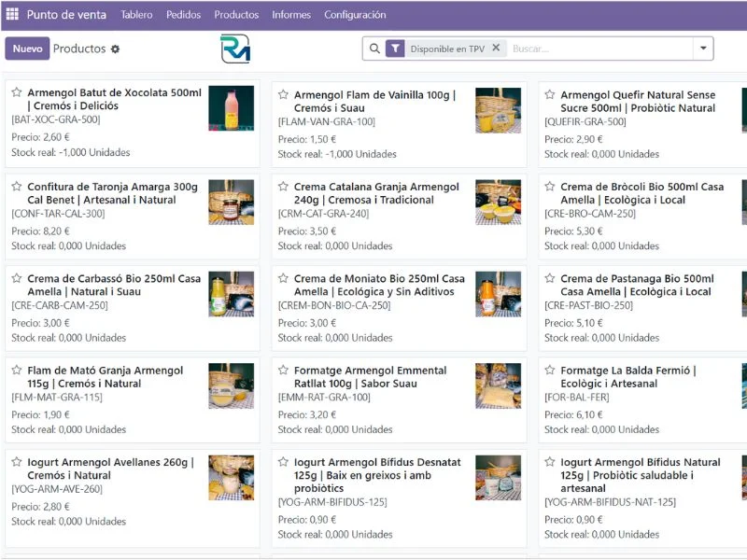Click inside the Buscar search field
747x560 pixels.
pyautogui.click(x=598, y=49)
